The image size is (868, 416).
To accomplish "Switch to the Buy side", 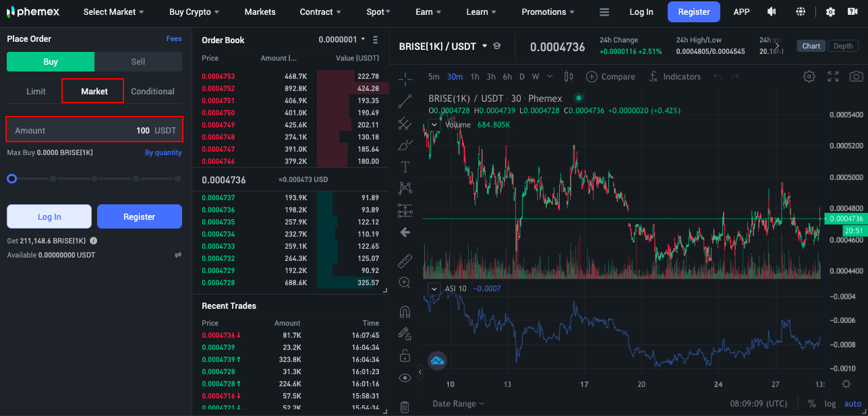I will click(51, 61).
